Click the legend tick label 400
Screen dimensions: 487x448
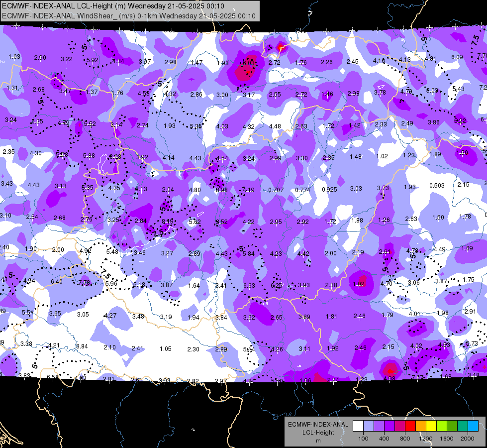point(384,439)
